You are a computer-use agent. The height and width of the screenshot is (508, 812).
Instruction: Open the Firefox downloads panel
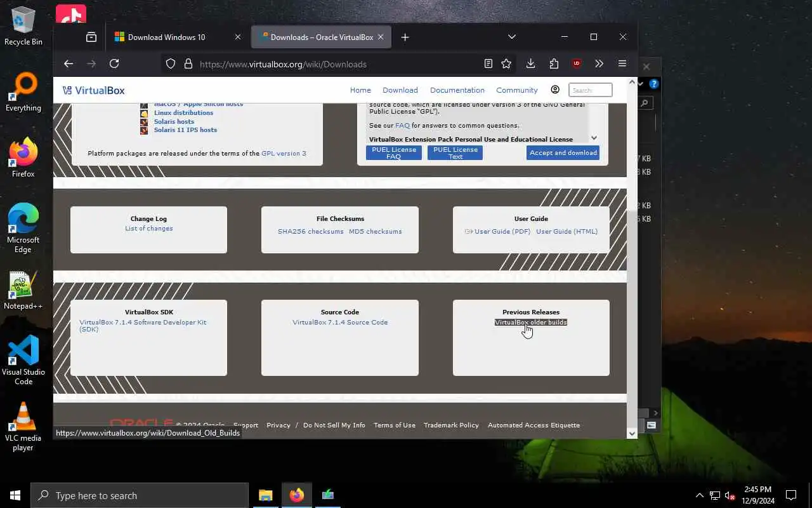pyautogui.click(x=531, y=63)
